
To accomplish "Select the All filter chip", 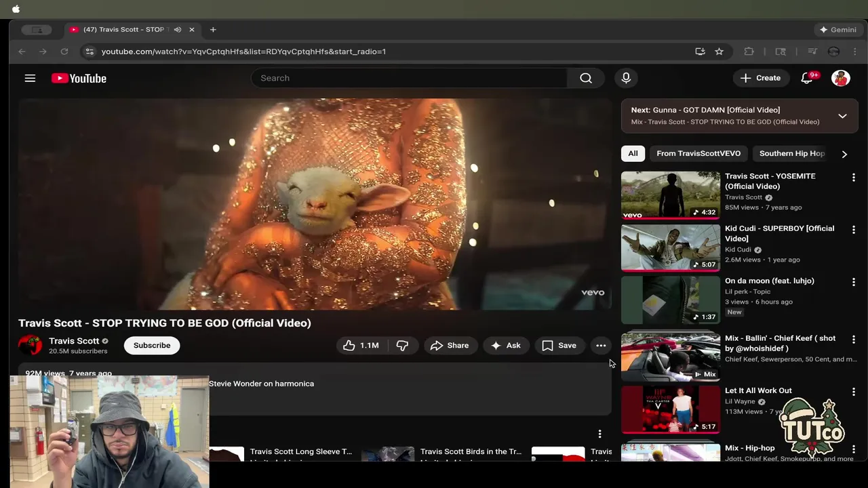I will click(633, 154).
